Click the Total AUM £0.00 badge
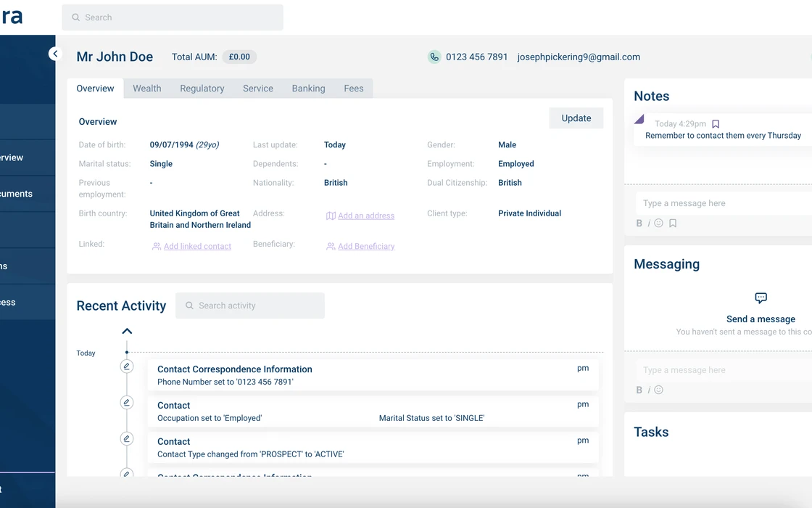This screenshot has width=812, height=508. point(239,57)
